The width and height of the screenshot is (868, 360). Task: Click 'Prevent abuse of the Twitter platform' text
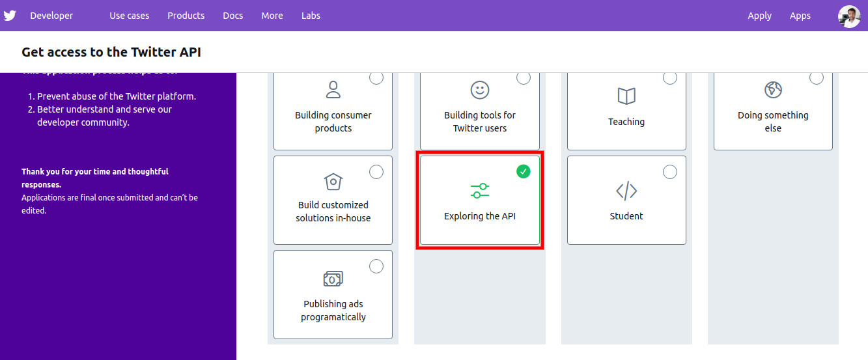[x=117, y=96]
